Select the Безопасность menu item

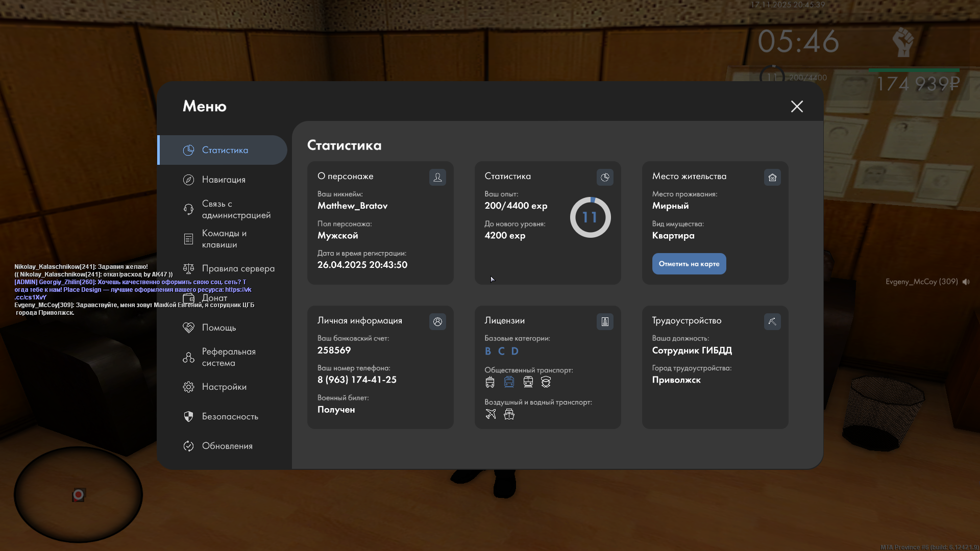230,416
